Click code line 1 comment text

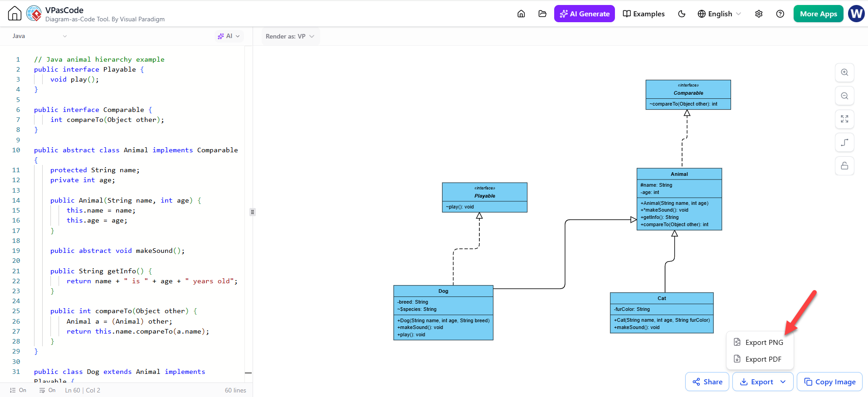[x=99, y=59]
